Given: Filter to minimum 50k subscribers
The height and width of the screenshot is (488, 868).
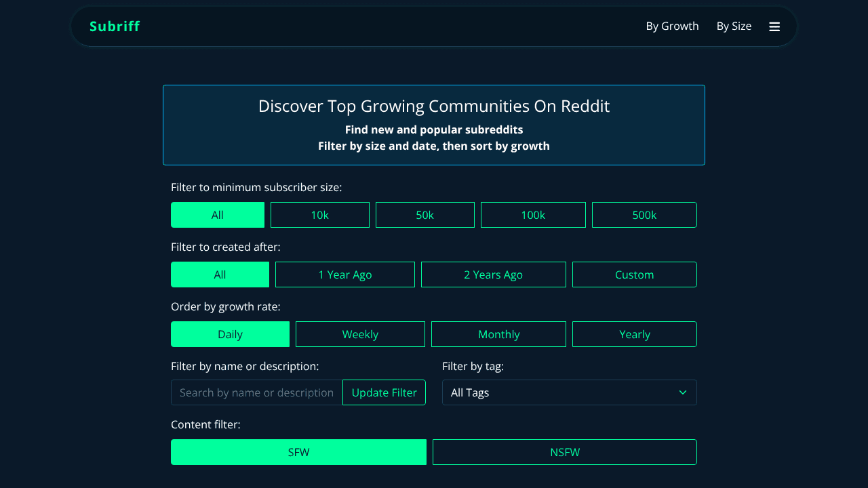Looking at the screenshot, I should tap(425, 215).
